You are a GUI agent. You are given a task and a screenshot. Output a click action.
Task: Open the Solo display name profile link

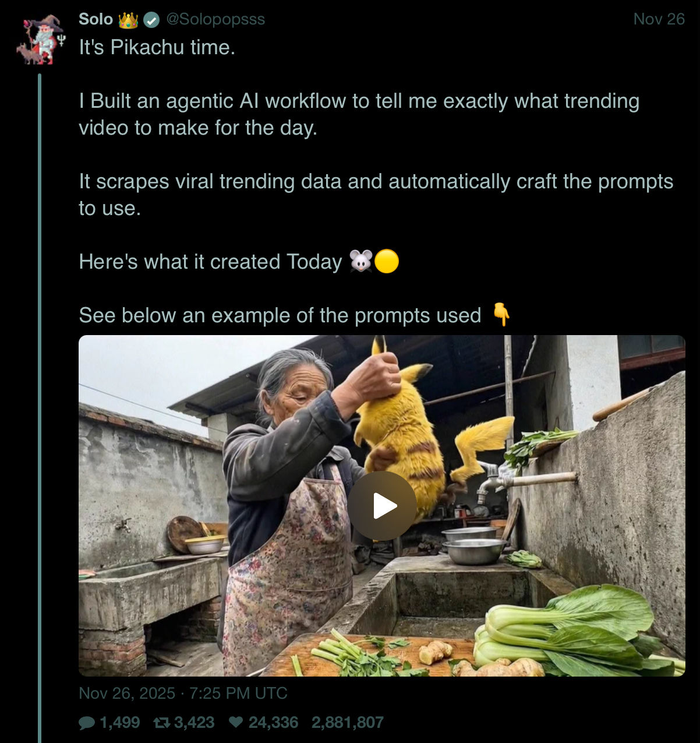(x=96, y=19)
